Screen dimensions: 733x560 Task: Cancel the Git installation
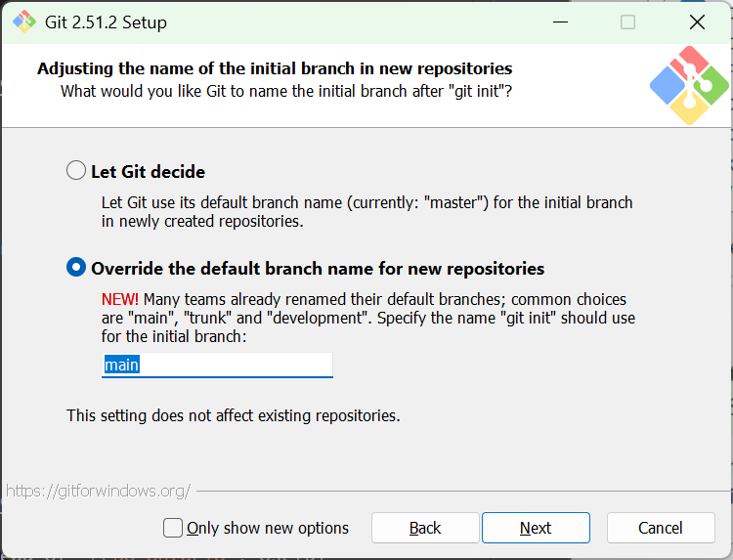[661, 528]
